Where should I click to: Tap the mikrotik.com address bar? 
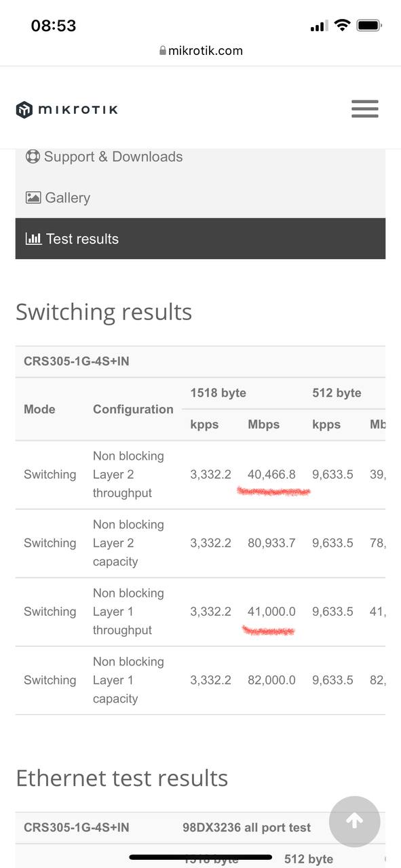[201, 51]
